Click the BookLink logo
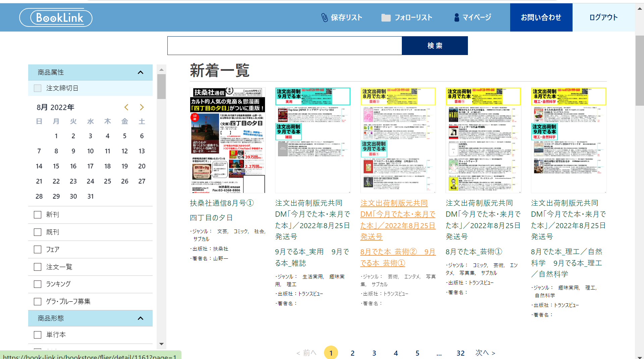This screenshot has height=359, width=644. pyautogui.click(x=56, y=18)
